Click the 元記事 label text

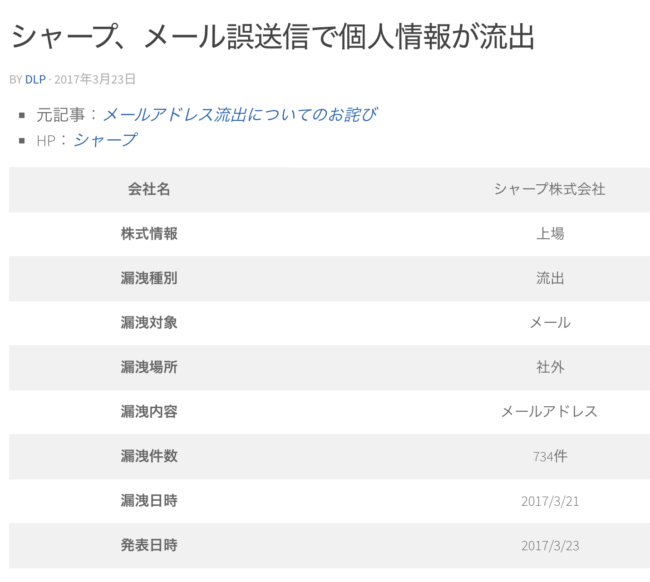(60, 115)
